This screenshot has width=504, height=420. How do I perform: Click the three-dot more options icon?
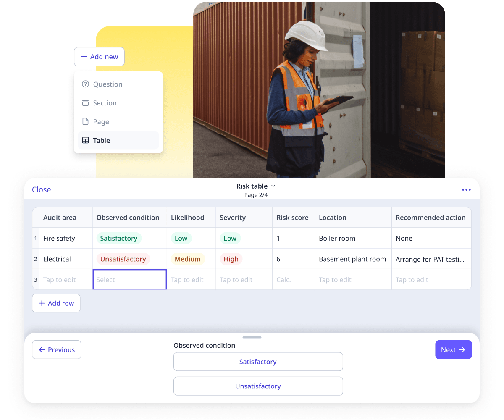466,190
